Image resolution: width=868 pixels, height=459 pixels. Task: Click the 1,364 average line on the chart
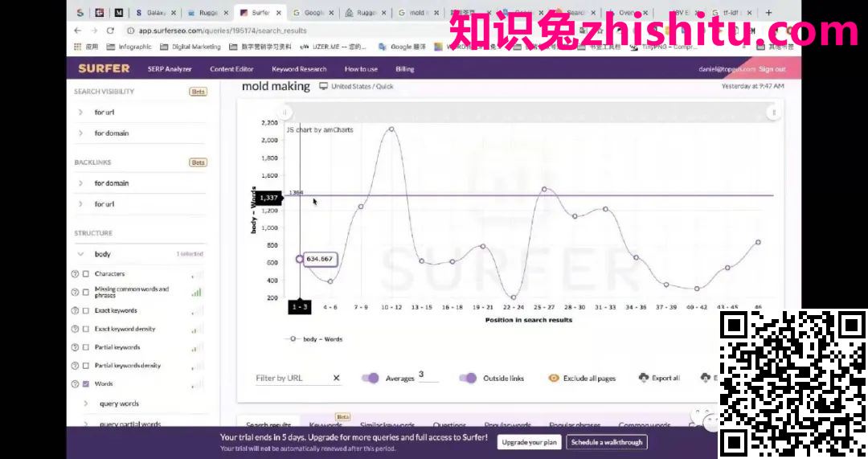[529, 195]
